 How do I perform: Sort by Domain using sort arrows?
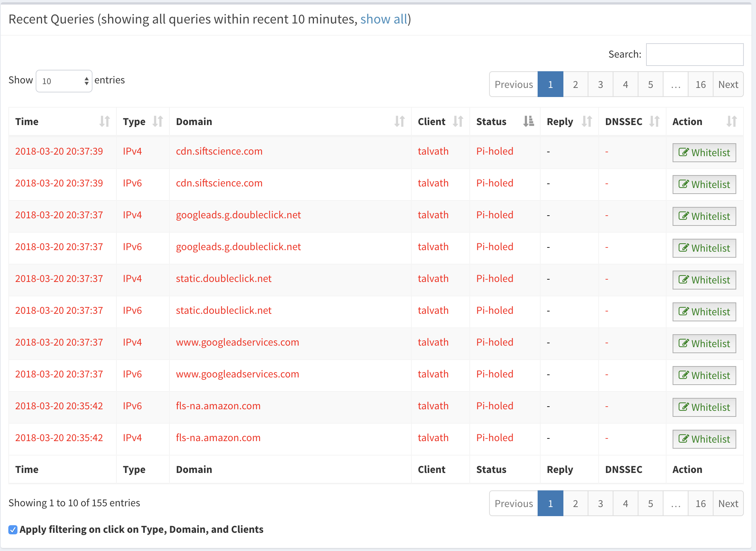coord(400,121)
